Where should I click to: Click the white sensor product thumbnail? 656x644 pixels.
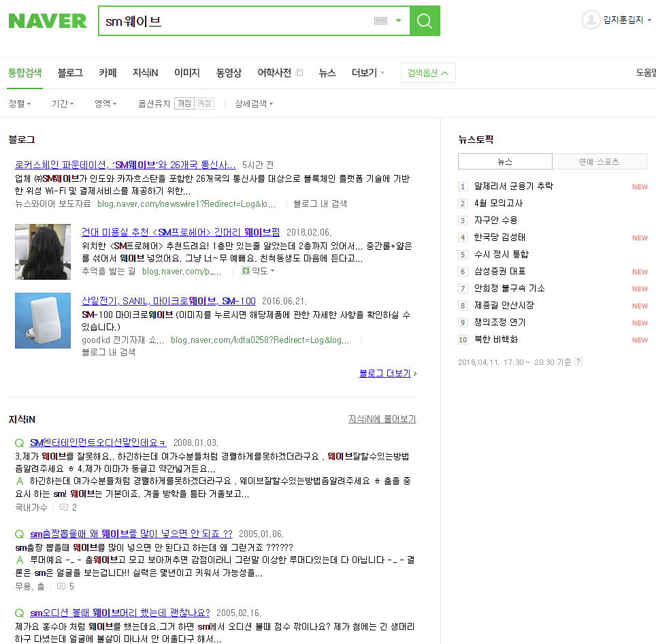(x=43, y=321)
